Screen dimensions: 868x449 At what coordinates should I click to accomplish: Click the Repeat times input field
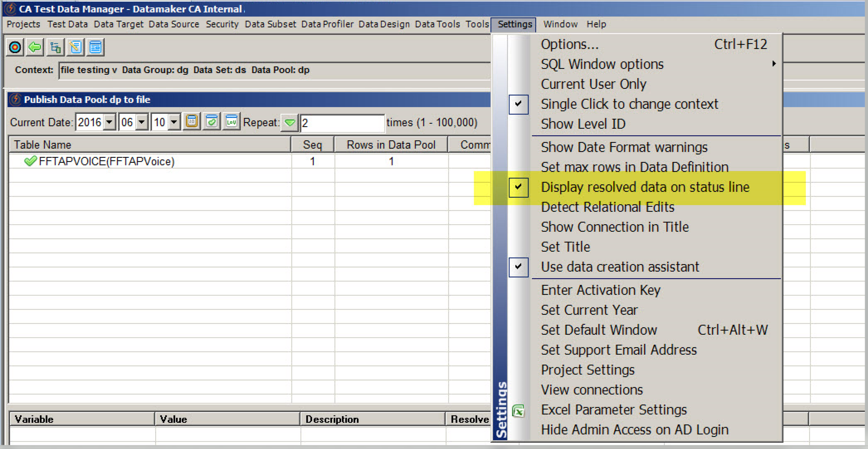pos(342,123)
